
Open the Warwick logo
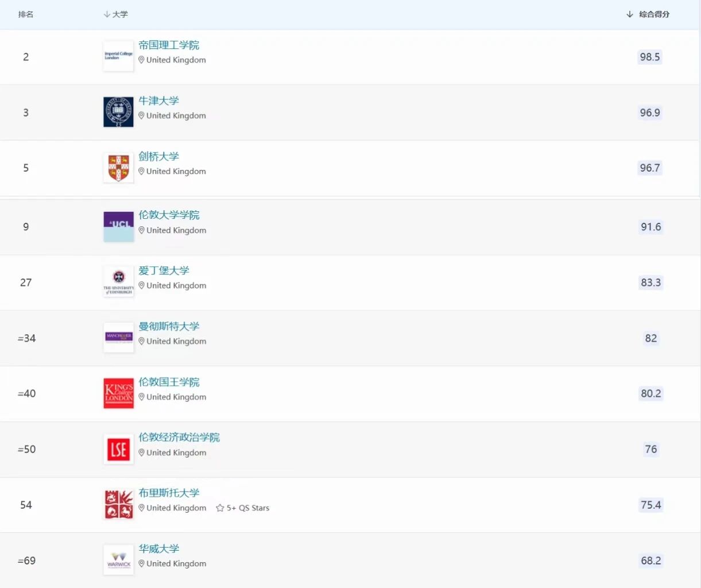pos(118,560)
